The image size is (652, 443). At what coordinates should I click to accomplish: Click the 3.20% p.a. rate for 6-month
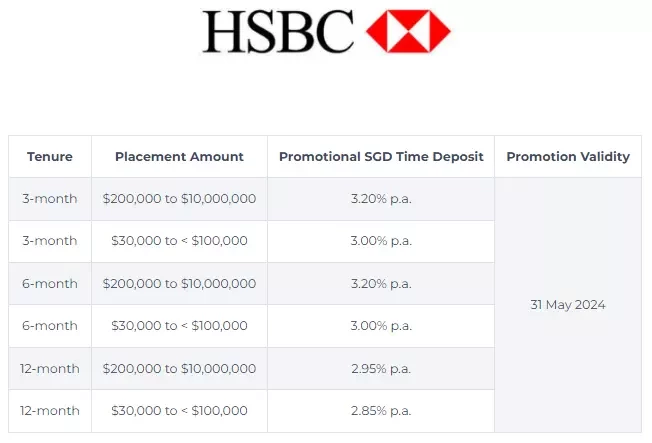381,284
